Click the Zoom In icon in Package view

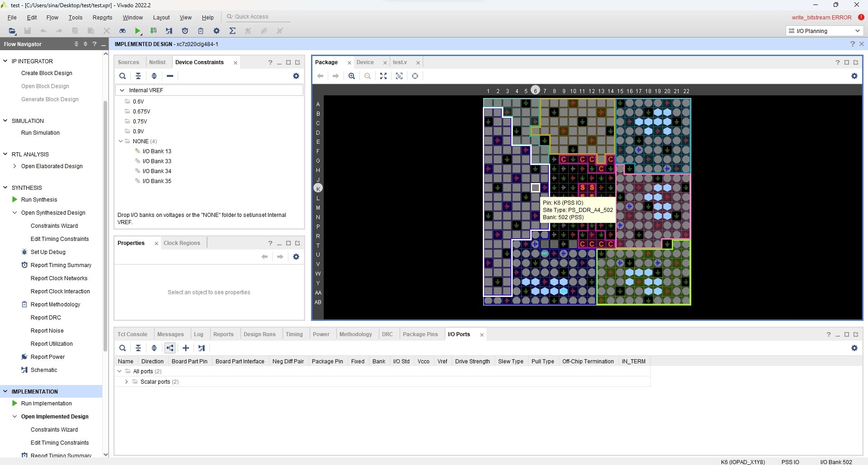pos(352,76)
